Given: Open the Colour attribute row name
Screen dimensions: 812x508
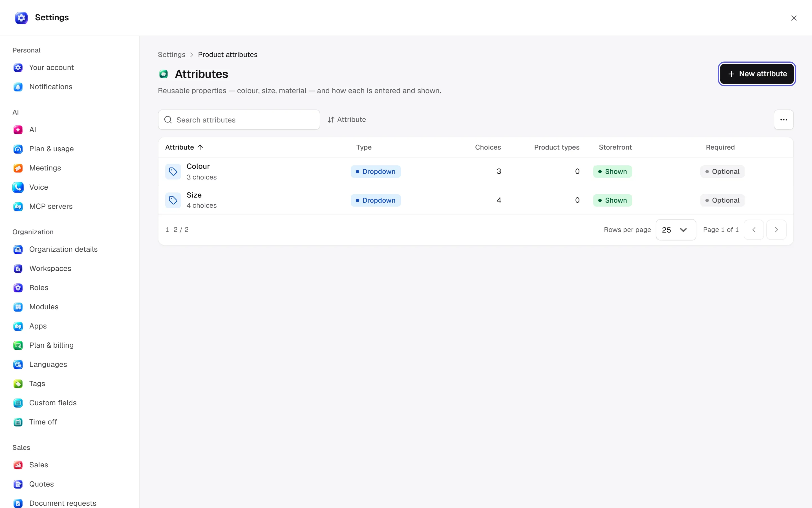Looking at the screenshot, I should (198, 166).
